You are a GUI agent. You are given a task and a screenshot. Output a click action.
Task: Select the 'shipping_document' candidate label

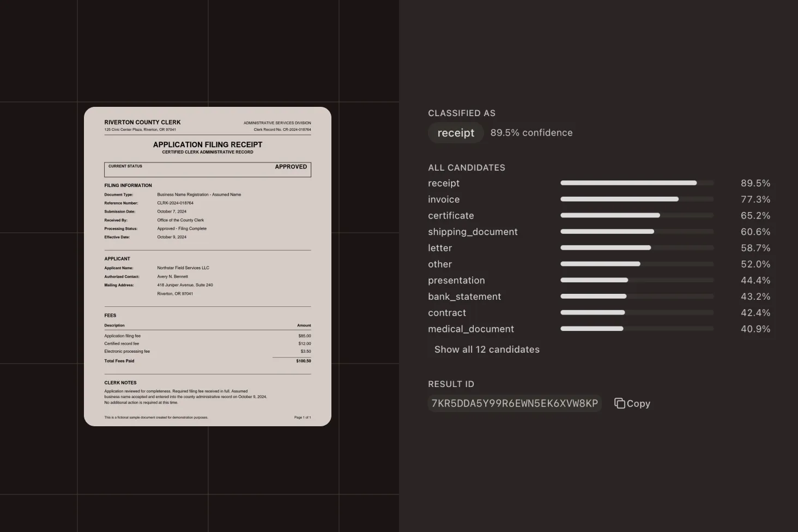(473, 232)
